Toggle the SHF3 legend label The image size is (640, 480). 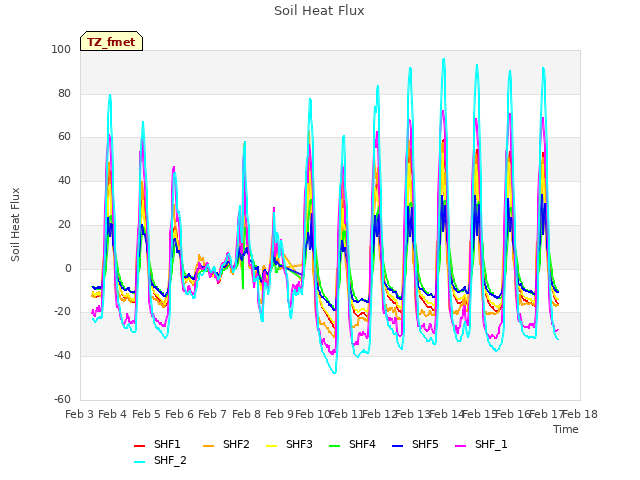299,444
